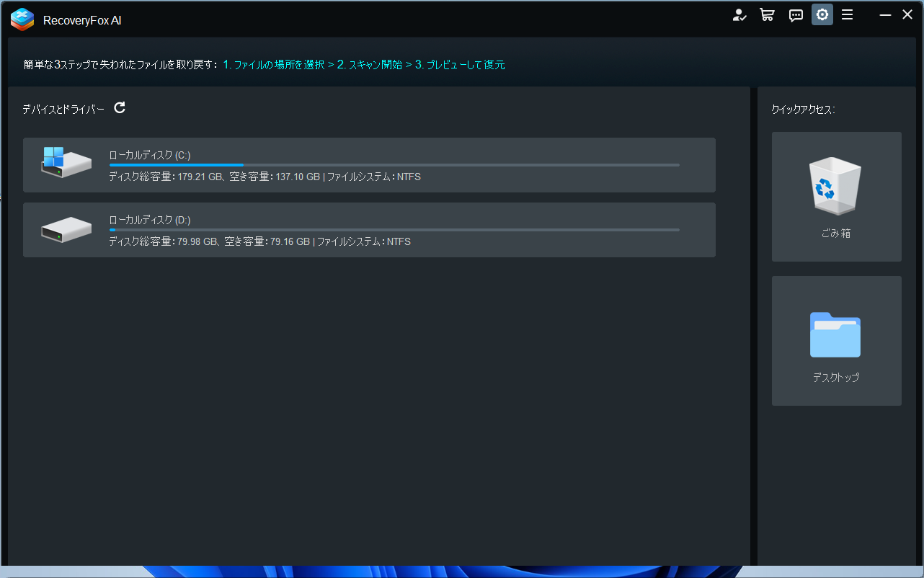Screen dimensions: 924x578
Task: Click the Desktop (デスクトップ) folder icon
Action: (x=835, y=334)
